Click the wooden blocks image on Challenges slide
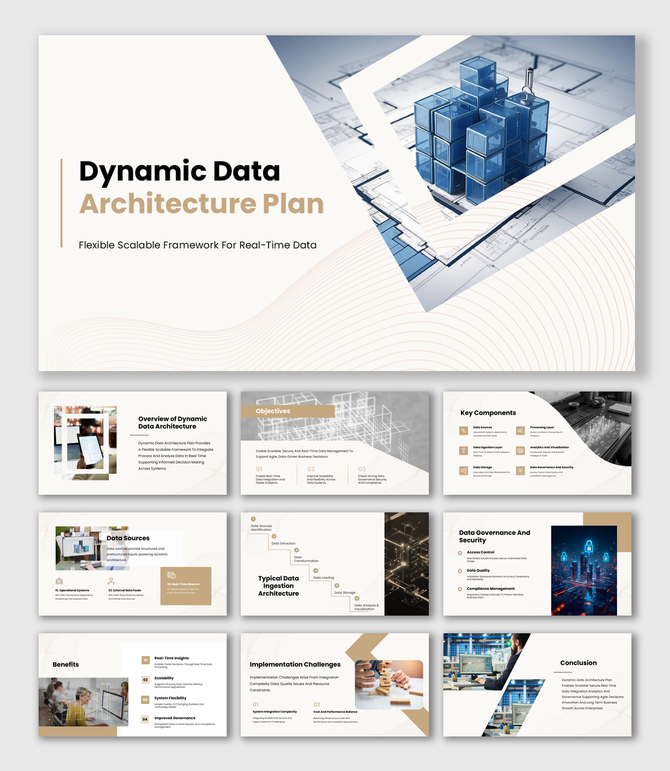Image resolution: width=670 pixels, height=771 pixels. tap(389, 684)
